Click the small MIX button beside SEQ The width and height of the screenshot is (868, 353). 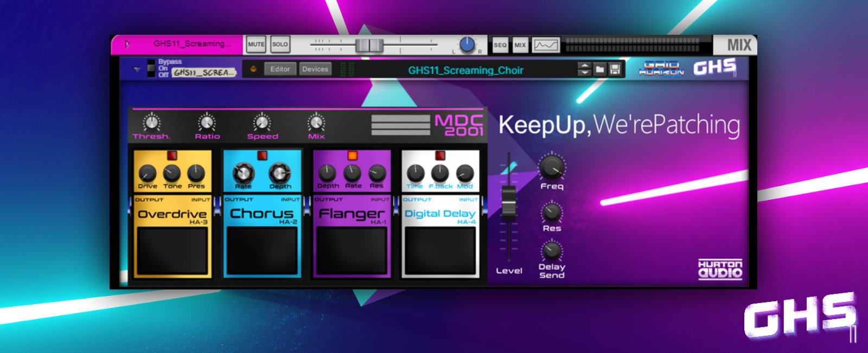tap(520, 45)
